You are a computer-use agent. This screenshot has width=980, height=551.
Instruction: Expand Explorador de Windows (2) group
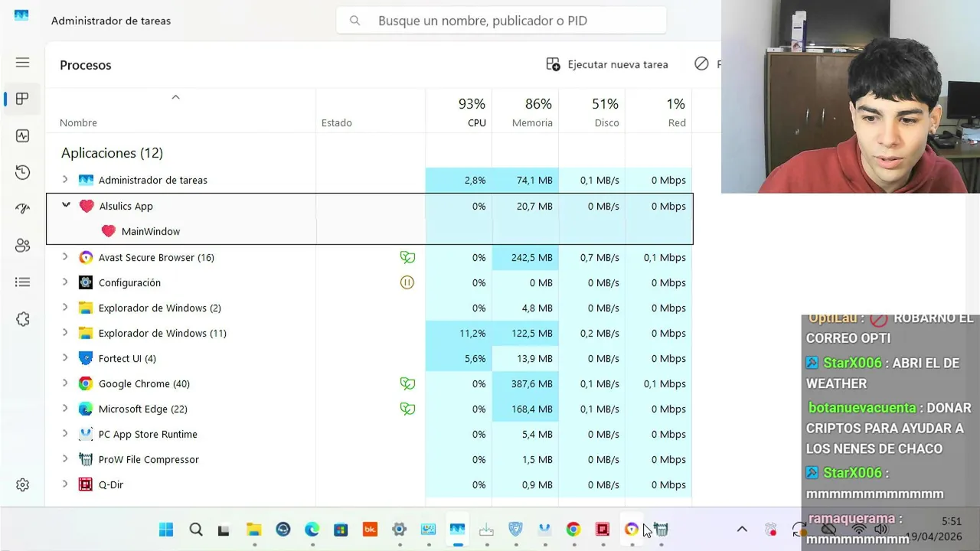(65, 308)
